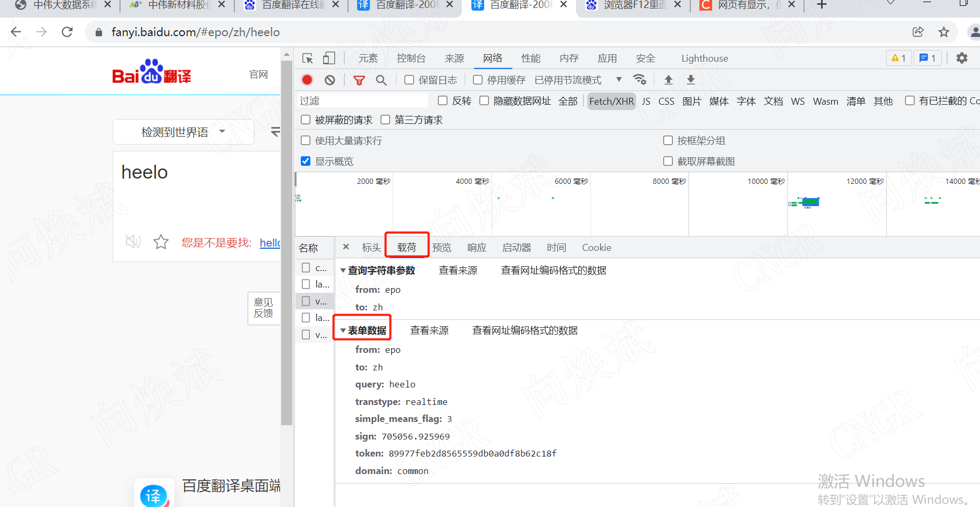
Task: Click the page vertical scrollbar thumb
Action: (287, 242)
